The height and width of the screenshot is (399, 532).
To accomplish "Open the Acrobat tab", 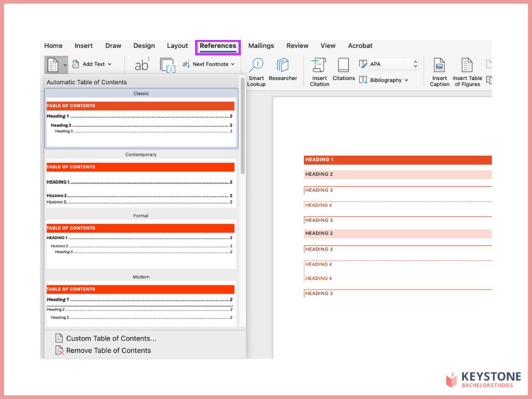I will [x=360, y=46].
